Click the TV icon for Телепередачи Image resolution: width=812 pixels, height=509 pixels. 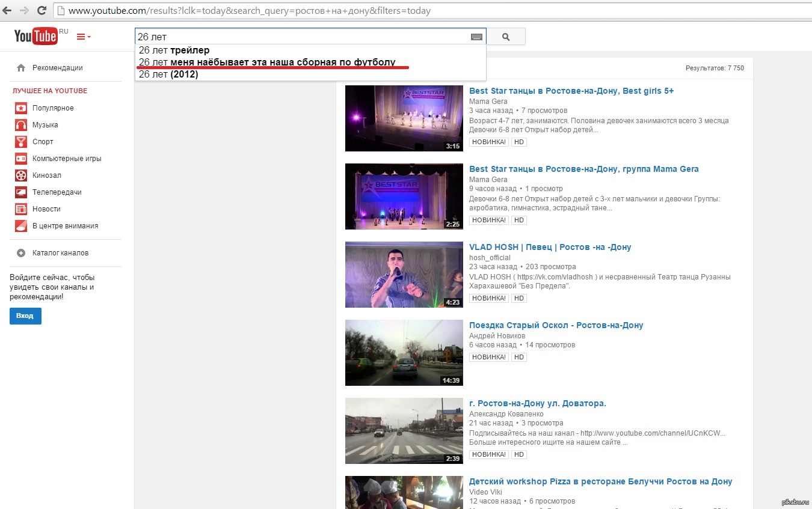point(21,192)
